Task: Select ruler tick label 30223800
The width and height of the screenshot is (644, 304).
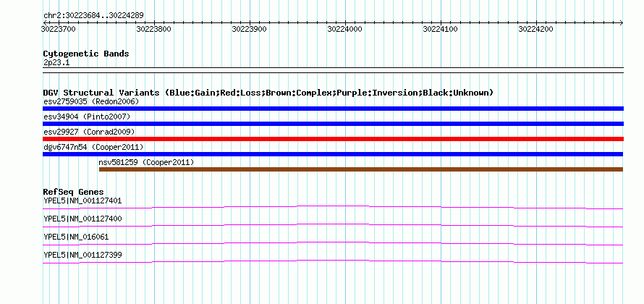Action: coord(153,29)
